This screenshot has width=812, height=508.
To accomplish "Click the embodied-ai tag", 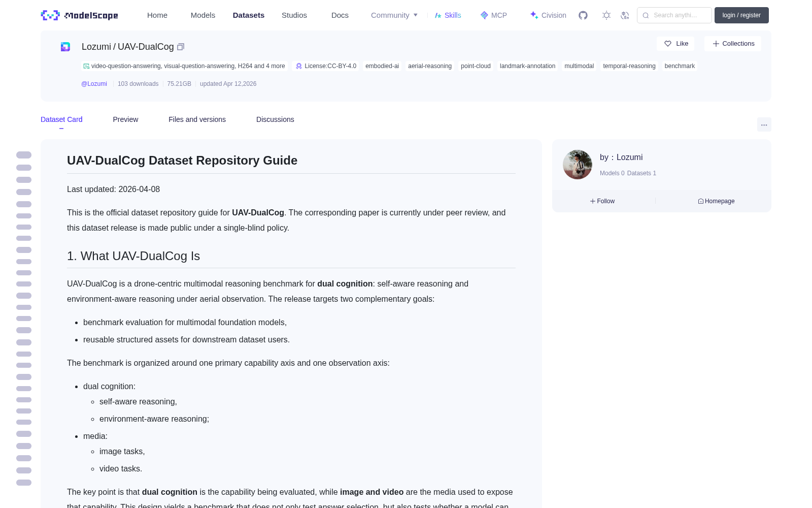I will [382, 66].
